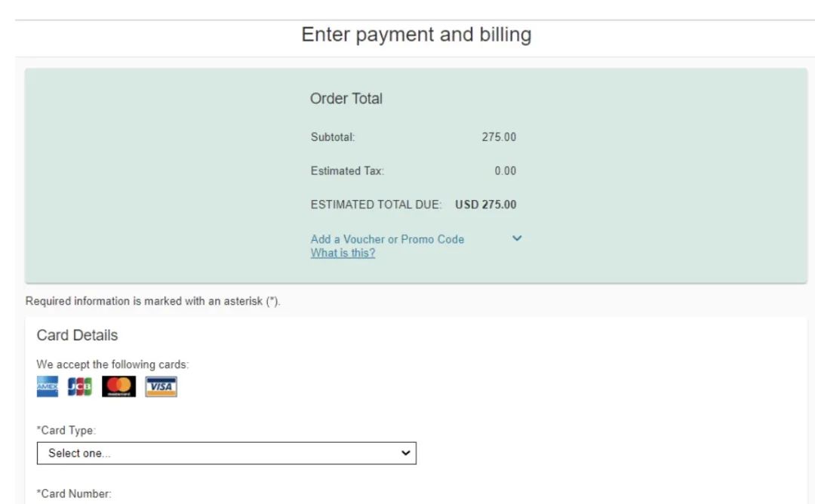Click the Card Number field label
The height and width of the screenshot is (504, 815).
tap(74, 493)
